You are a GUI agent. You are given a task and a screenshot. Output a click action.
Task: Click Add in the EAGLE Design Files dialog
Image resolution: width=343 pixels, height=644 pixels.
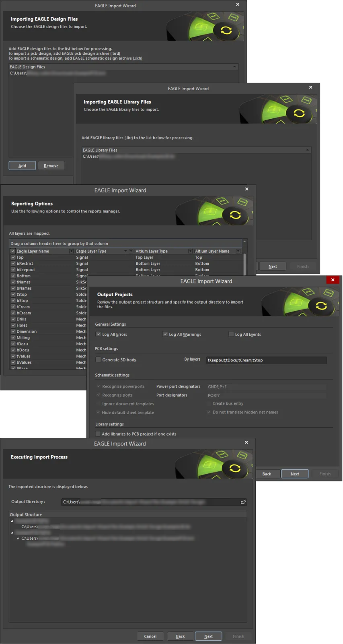point(22,166)
